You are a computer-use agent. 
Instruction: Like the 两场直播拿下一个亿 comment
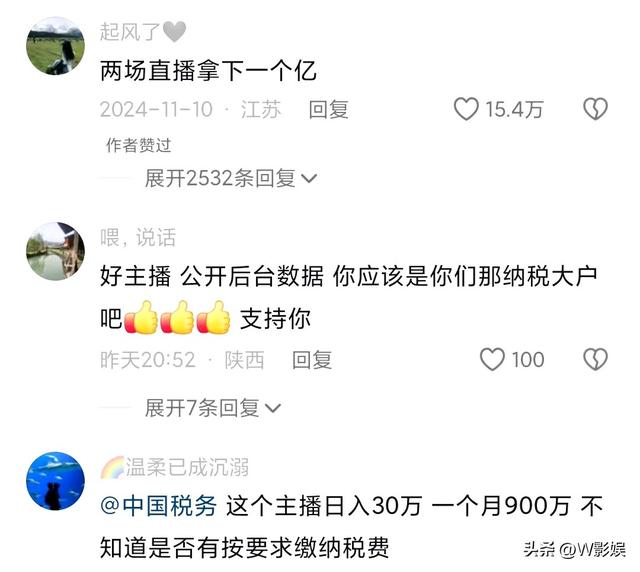(x=466, y=109)
